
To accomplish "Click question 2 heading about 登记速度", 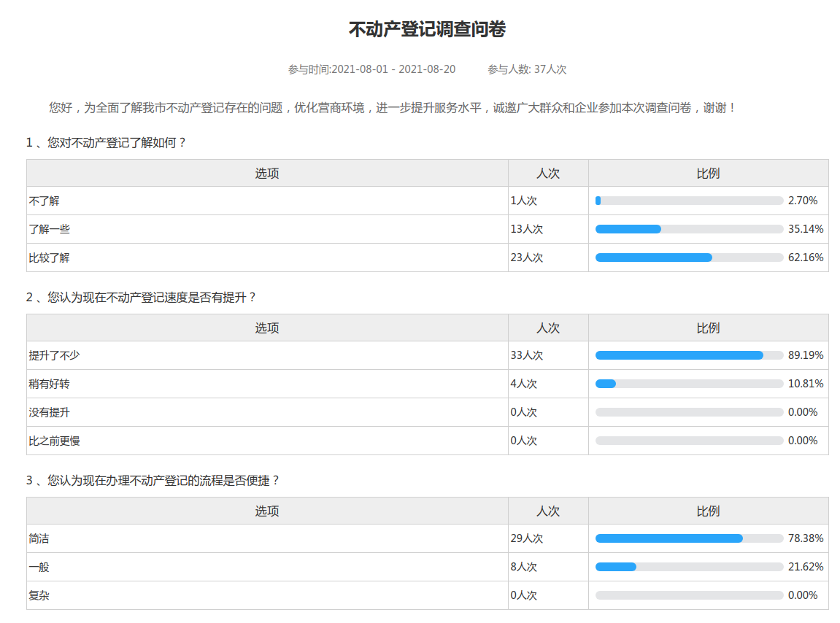I will pyautogui.click(x=142, y=298).
